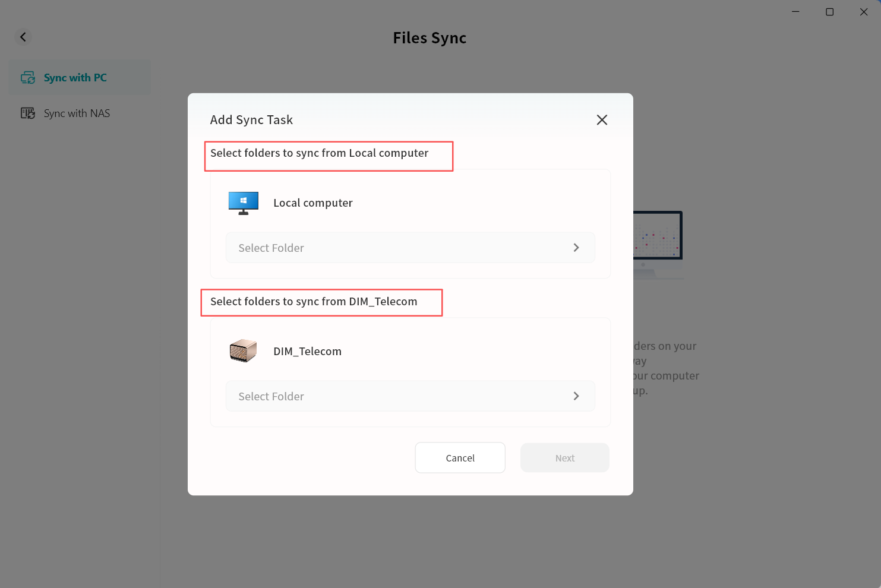Expand the Local computer folder chevron

[x=576, y=248]
